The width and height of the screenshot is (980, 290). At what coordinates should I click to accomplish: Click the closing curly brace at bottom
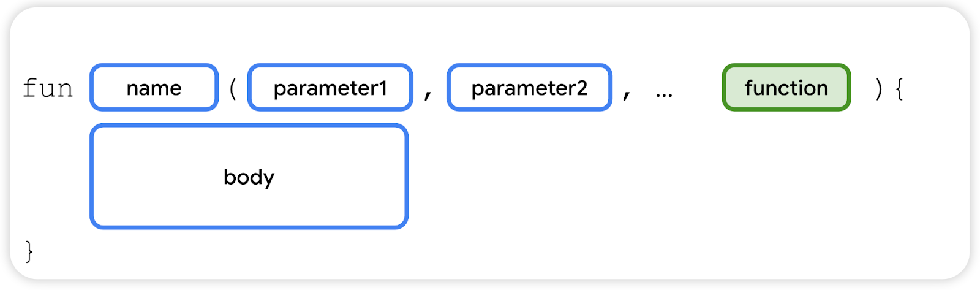click(x=29, y=251)
